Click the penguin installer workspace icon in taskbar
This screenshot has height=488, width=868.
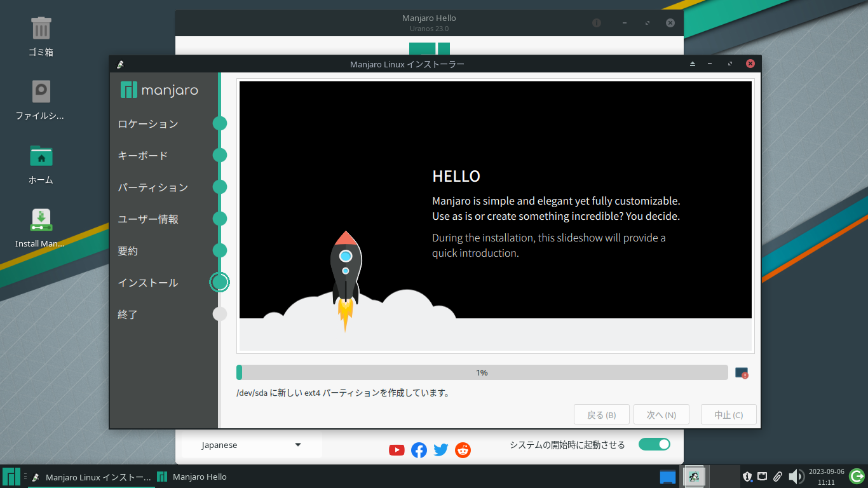tap(694, 477)
